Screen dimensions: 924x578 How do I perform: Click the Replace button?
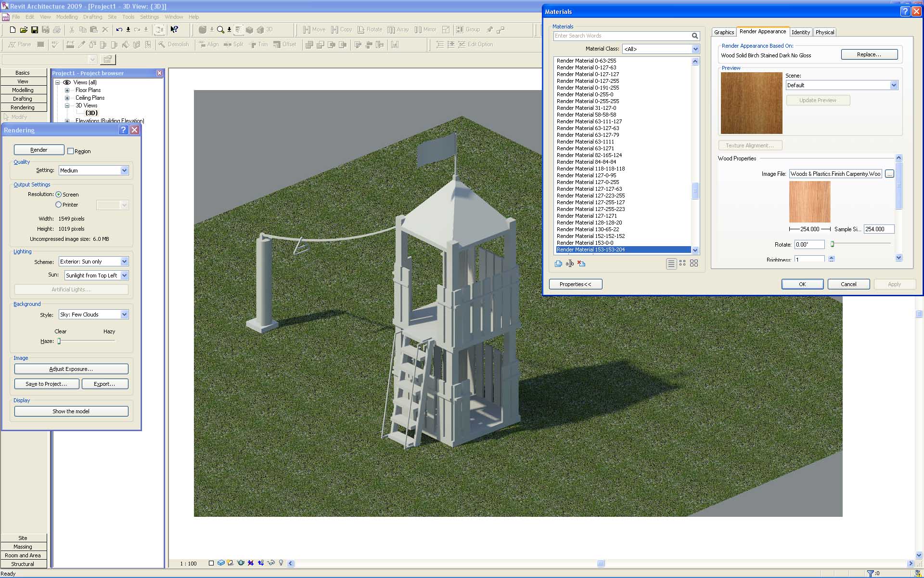pyautogui.click(x=869, y=54)
